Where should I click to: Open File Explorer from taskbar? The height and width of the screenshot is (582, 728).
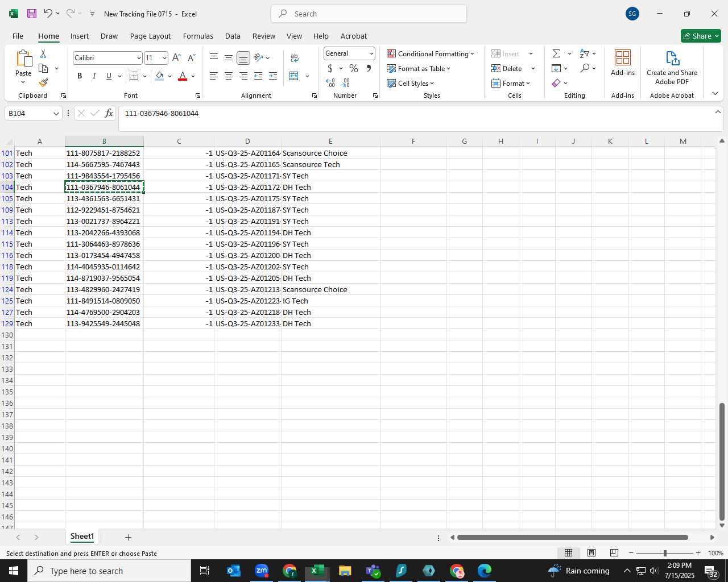point(345,571)
